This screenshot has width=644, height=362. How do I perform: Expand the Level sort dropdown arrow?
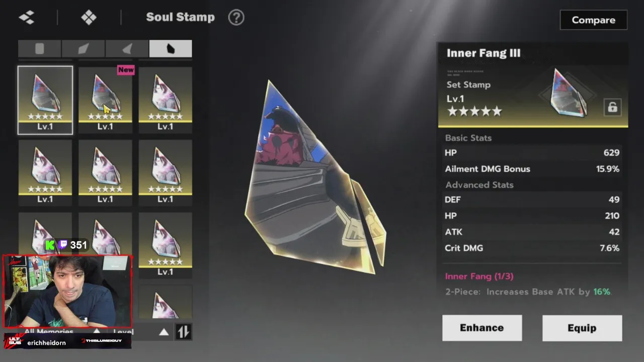click(164, 332)
